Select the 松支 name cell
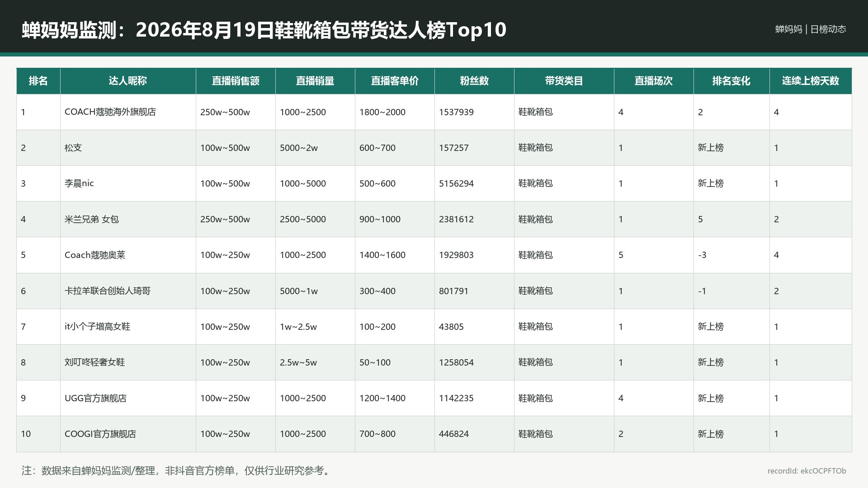868x488 pixels. coord(128,148)
